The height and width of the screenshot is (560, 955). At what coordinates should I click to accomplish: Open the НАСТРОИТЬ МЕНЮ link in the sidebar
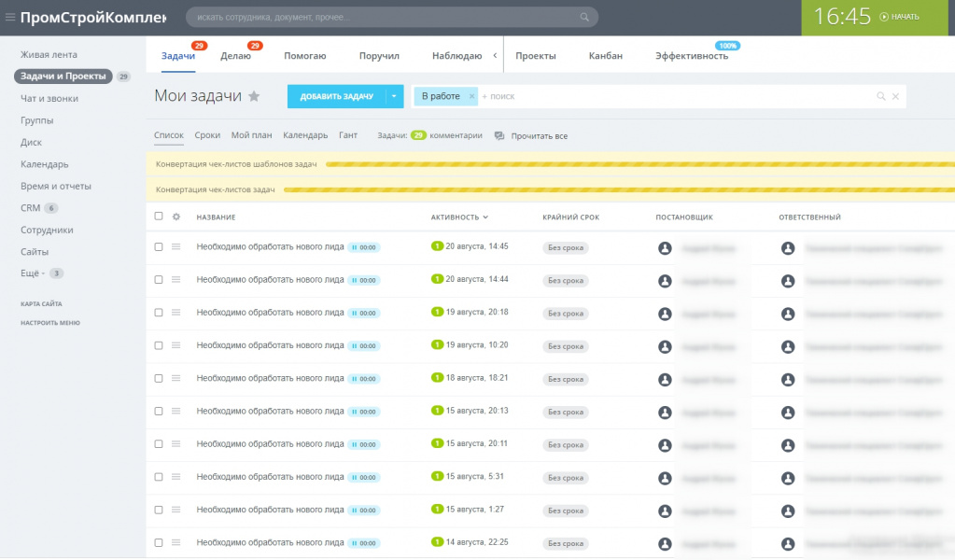49,323
